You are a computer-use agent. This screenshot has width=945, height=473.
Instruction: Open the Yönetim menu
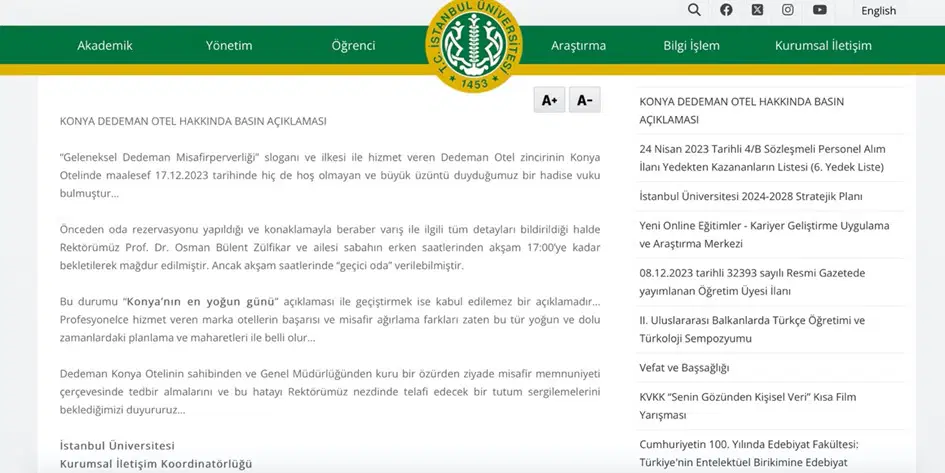(229, 45)
